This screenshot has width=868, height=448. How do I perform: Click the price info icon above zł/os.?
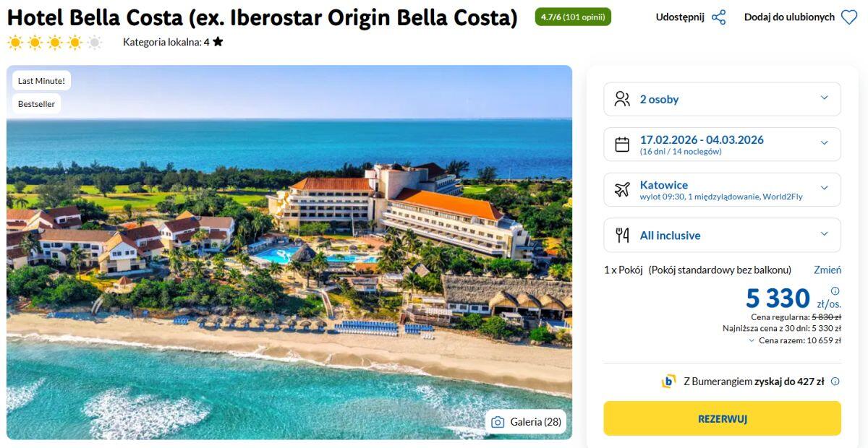click(835, 291)
